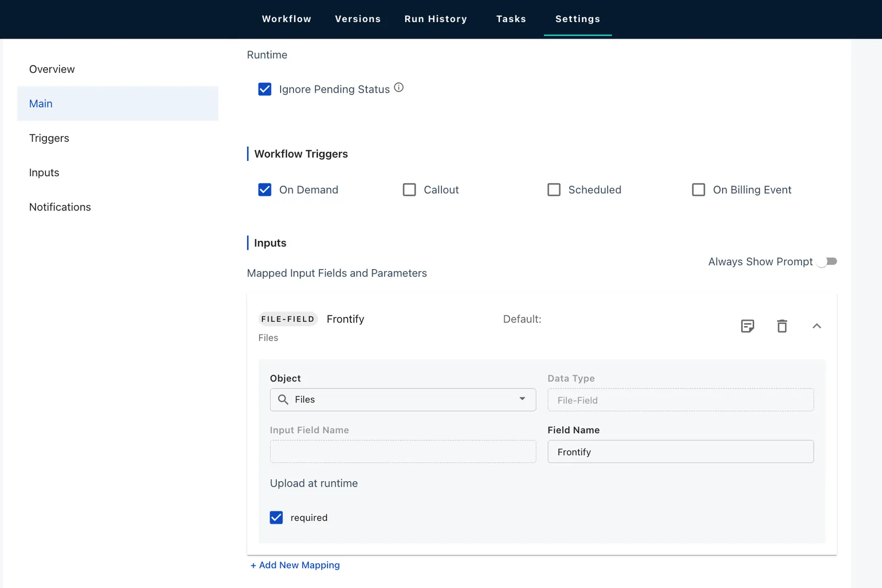Image resolution: width=882 pixels, height=588 pixels.
Task: Click Mapped Input Fields and Parameters text
Action: point(337,273)
